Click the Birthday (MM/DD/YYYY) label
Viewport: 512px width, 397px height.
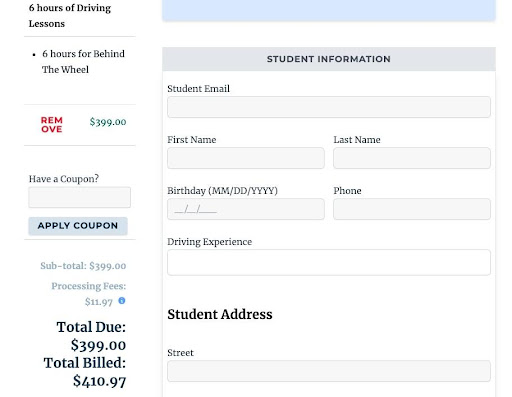[x=222, y=191]
